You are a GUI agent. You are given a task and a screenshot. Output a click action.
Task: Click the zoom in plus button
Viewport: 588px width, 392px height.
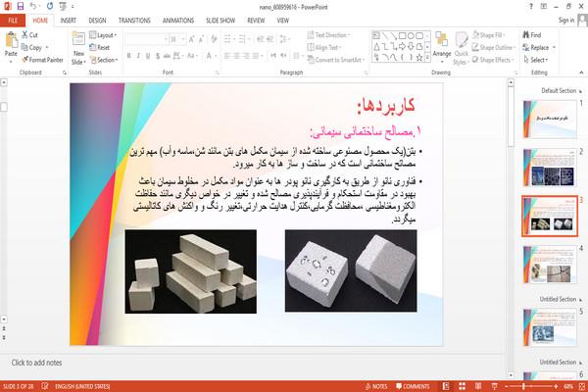coord(556,386)
